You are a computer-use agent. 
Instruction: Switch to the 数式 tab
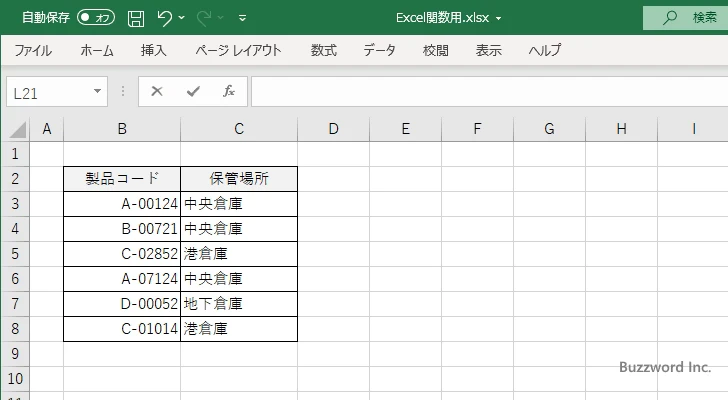[324, 50]
